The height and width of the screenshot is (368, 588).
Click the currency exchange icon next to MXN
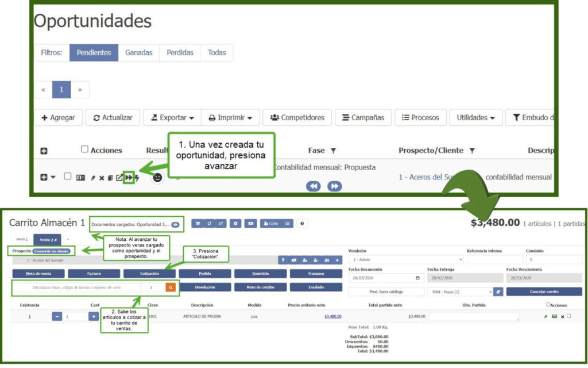498,292
